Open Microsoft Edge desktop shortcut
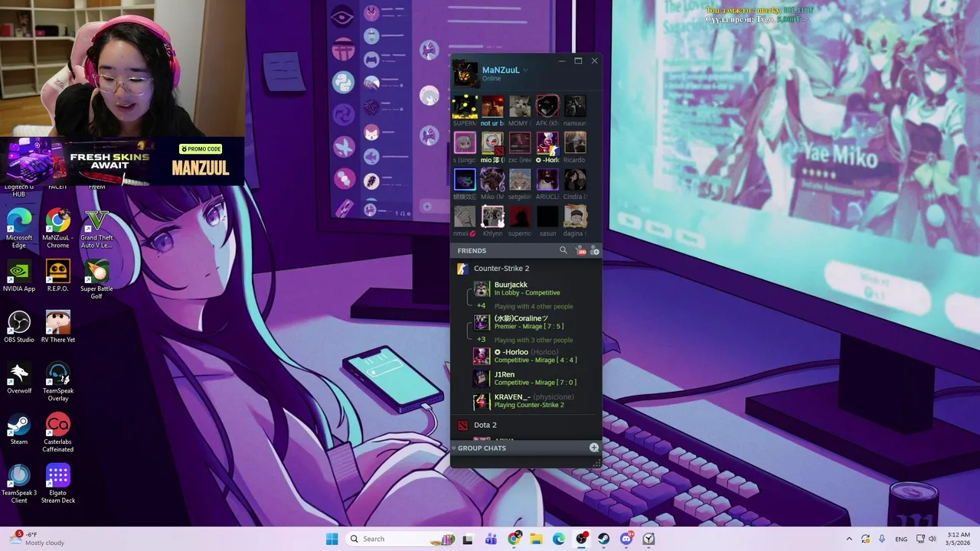The image size is (980, 551). point(19,228)
